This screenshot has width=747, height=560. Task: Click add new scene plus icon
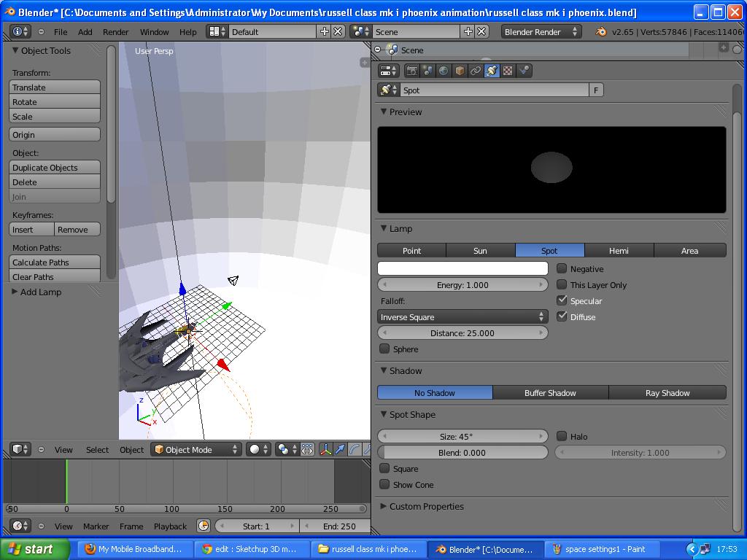click(468, 31)
